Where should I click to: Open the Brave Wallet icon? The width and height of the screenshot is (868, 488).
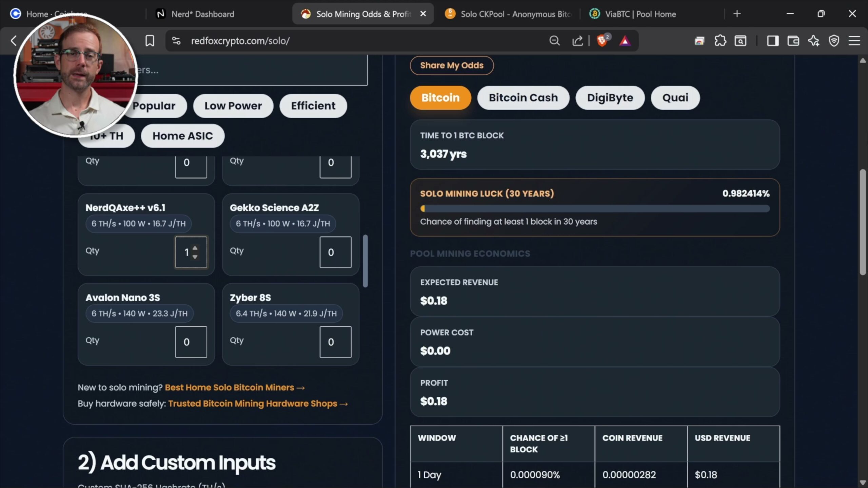[x=793, y=41]
